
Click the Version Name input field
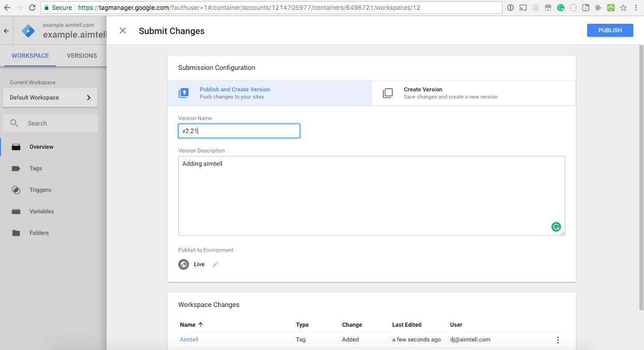pos(239,131)
